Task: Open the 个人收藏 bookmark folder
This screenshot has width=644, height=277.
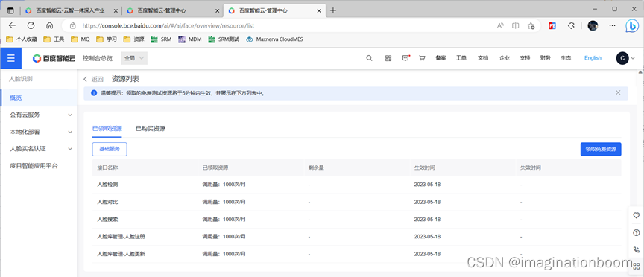Action: [x=22, y=39]
